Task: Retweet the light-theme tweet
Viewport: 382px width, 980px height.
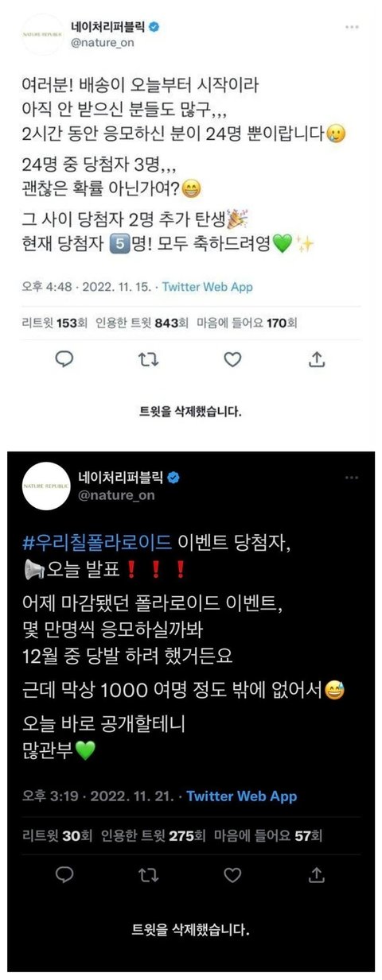Action: 149,360
